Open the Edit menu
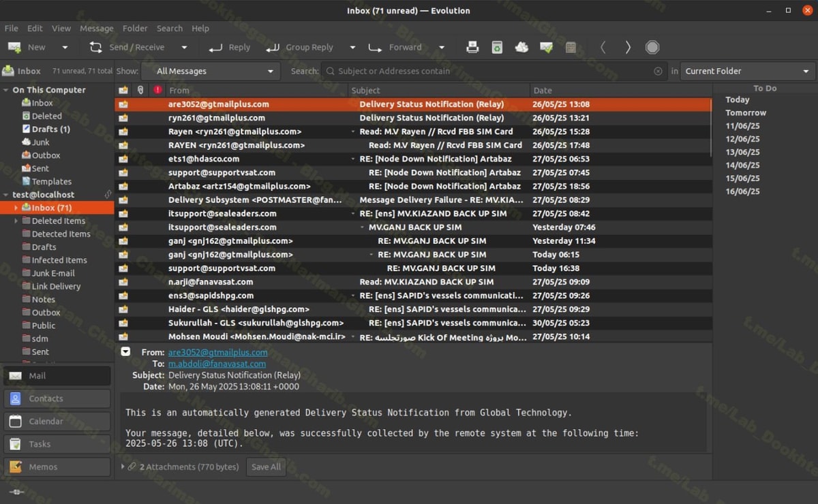Image resolution: width=818 pixels, height=504 pixels. pyautogui.click(x=35, y=29)
